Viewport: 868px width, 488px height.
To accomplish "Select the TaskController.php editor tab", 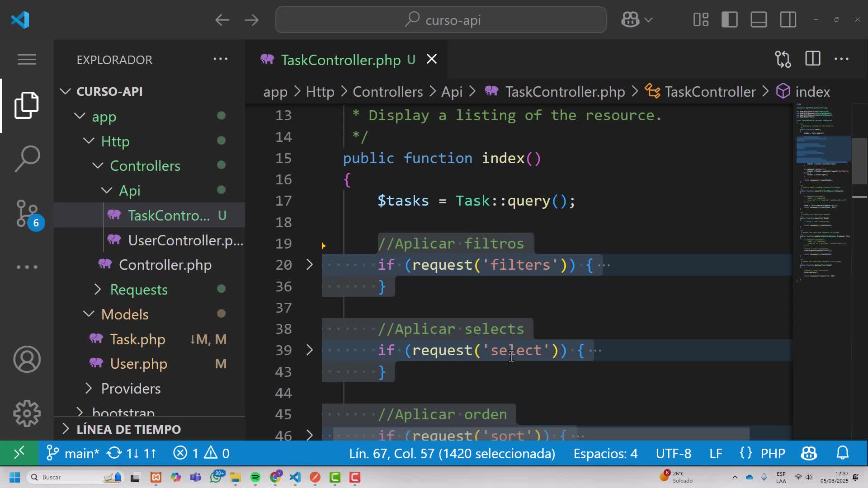I will pos(340,60).
